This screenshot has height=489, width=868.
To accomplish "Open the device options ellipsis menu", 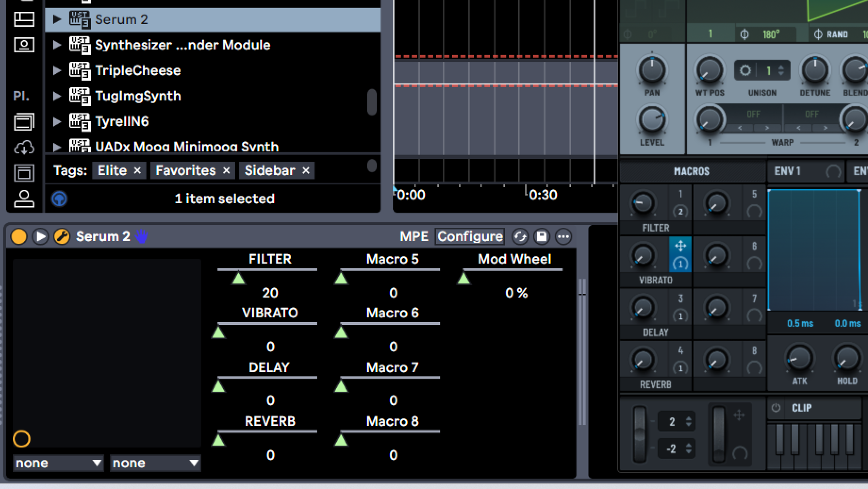I will (563, 236).
